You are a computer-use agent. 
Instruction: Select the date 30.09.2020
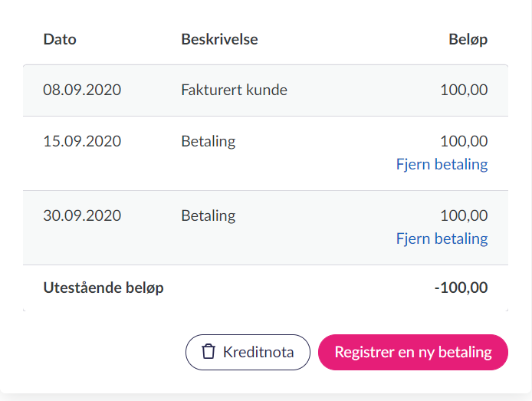(x=82, y=215)
